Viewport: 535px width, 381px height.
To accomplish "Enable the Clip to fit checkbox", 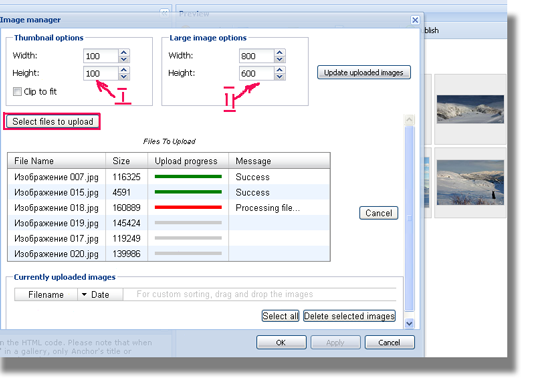I will 17,91.
